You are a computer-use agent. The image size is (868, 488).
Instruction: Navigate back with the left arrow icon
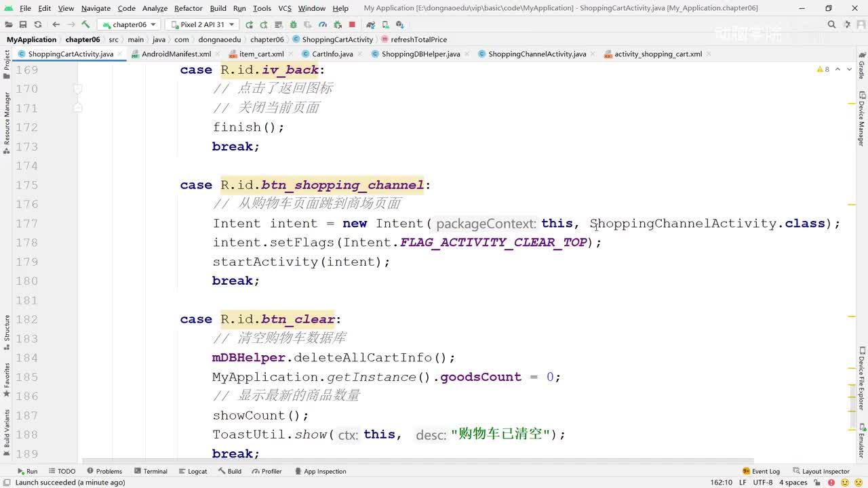(x=56, y=24)
